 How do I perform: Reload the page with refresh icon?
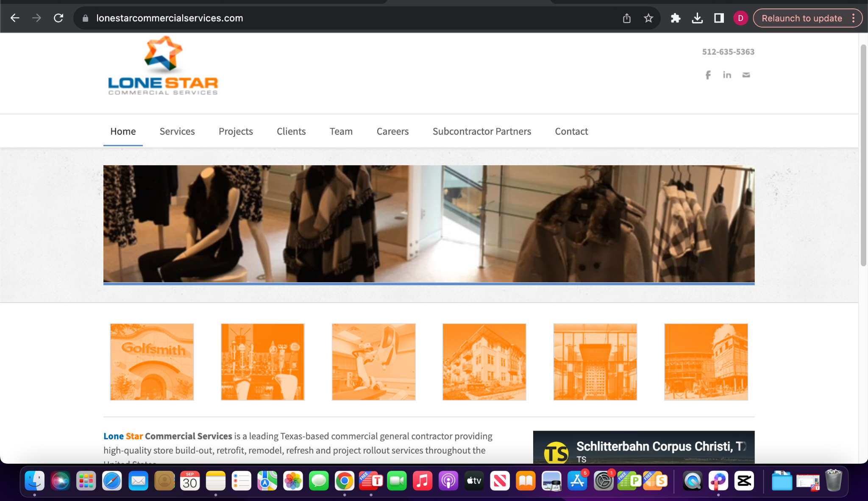(58, 18)
